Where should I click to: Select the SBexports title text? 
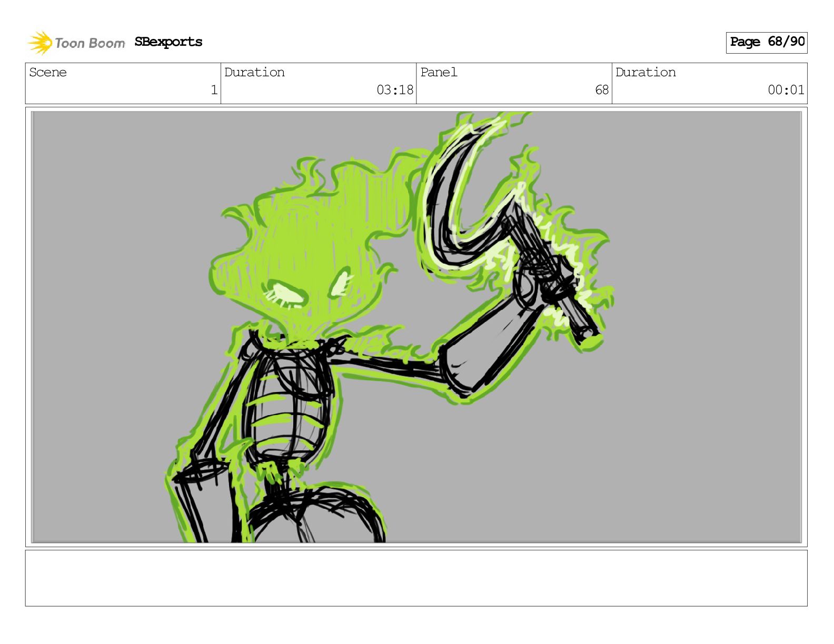pos(168,42)
